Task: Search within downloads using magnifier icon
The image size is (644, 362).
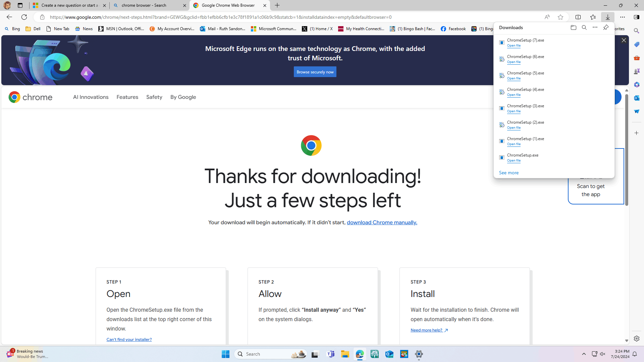Action: point(584,27)
